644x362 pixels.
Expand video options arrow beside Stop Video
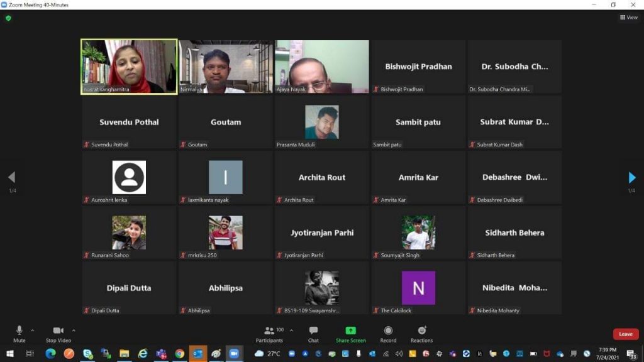point(74,330)
